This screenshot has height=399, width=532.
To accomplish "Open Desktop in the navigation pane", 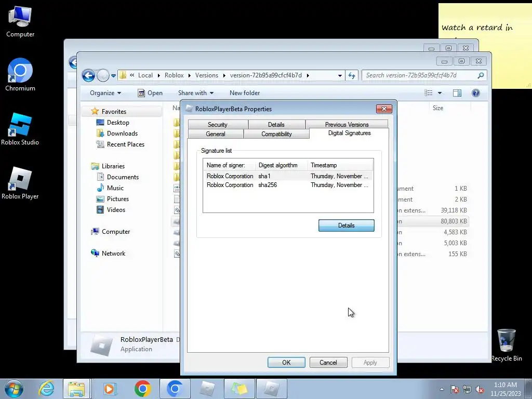I will click(x=118, y=123).
